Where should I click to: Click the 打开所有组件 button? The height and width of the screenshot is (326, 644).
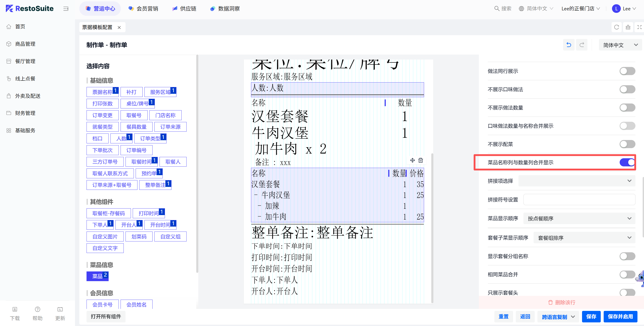point(106,317)
